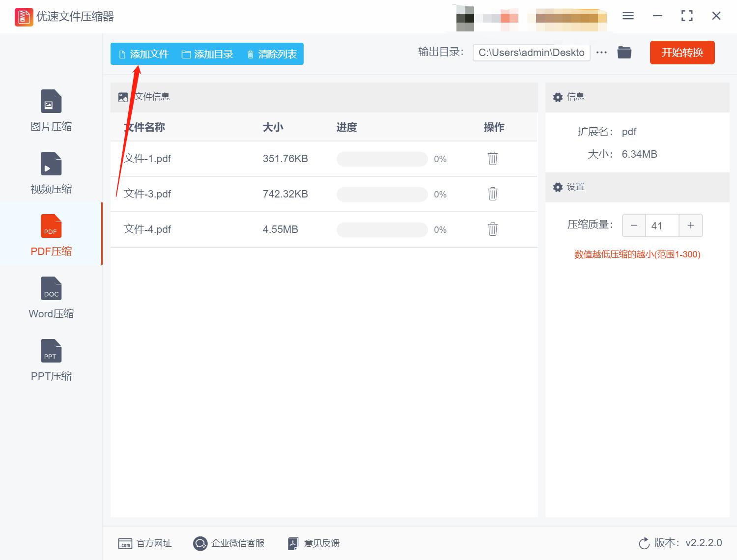The image size is (737, 560).
Task: Collapse the 设置 settings section header
Action: (x=576, y=187)
